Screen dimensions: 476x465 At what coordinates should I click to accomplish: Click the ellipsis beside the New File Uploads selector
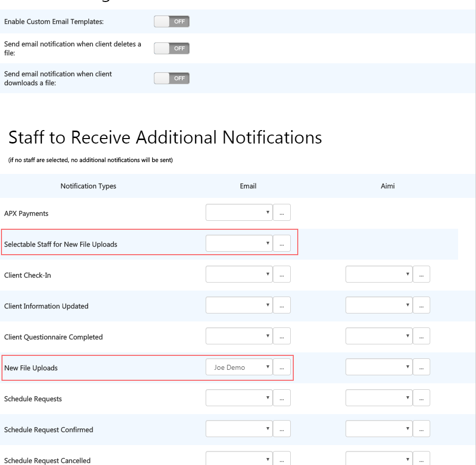282,367
